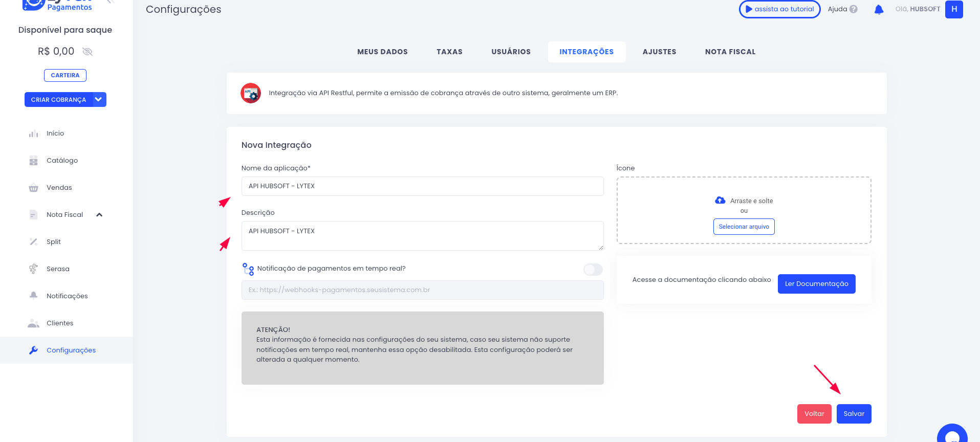Switch to the Ajustes tab

coord(660,52)
